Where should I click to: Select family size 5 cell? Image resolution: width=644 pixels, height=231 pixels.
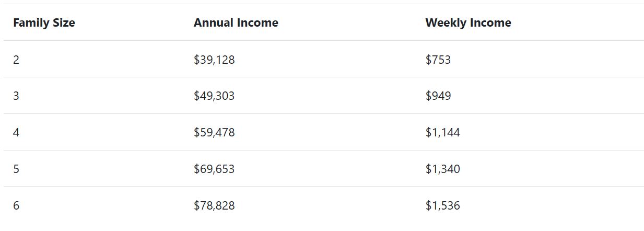point(16,169)
